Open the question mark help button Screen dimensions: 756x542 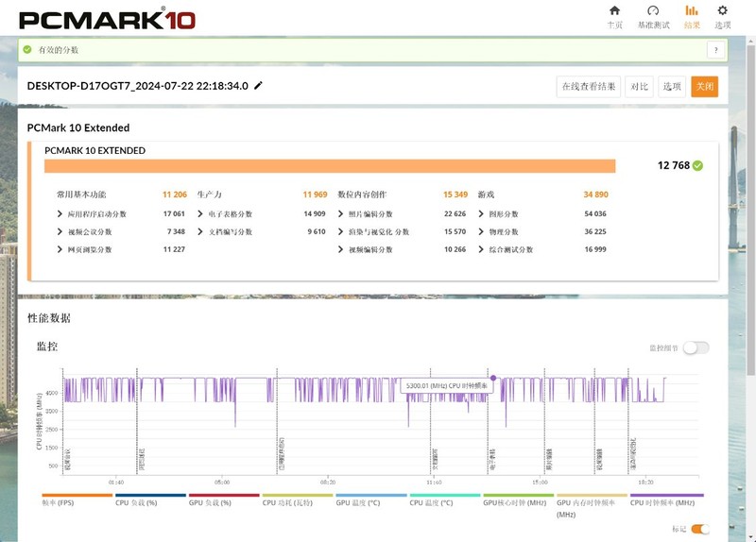(x=715, y=50)
